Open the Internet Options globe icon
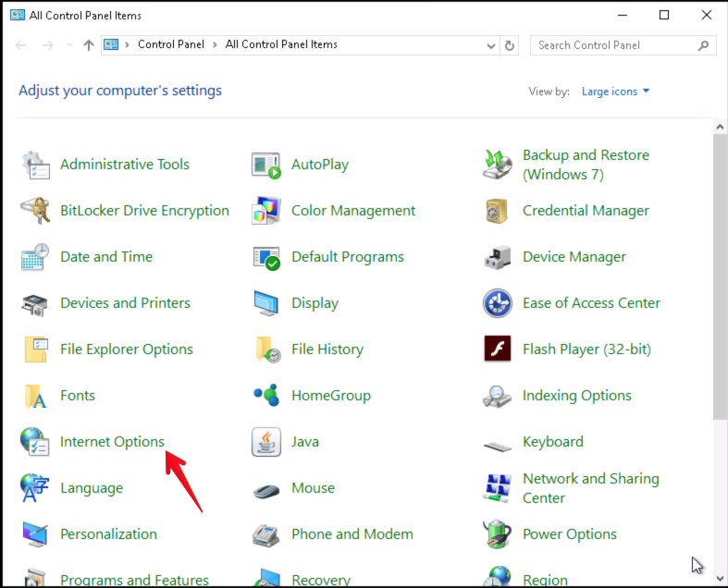This screenshot has width=728, height=588. [35, 442]
